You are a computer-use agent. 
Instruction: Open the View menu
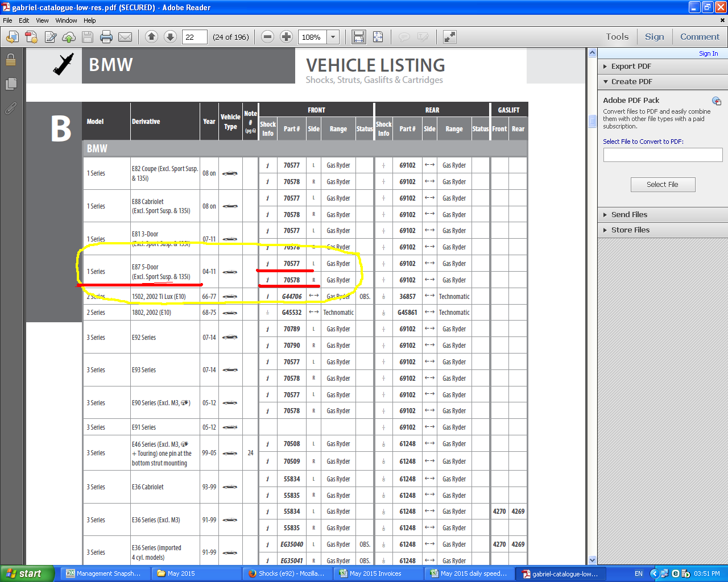(42, 20)
